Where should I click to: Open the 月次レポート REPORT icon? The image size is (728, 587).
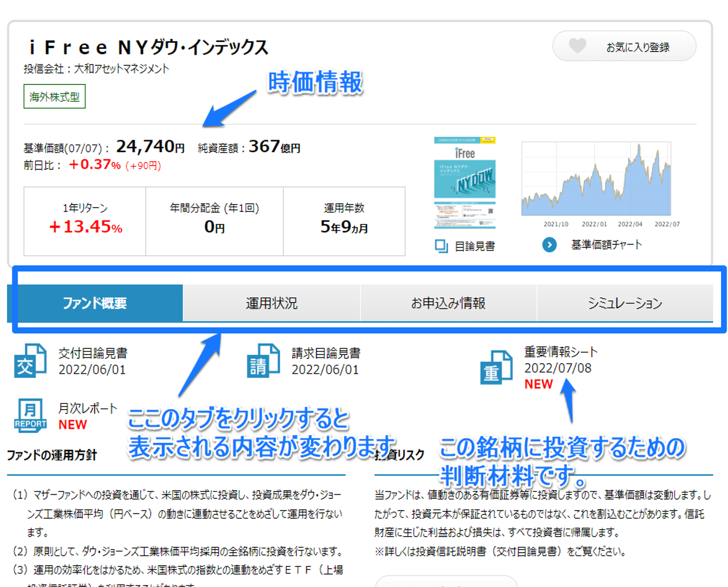30,415
